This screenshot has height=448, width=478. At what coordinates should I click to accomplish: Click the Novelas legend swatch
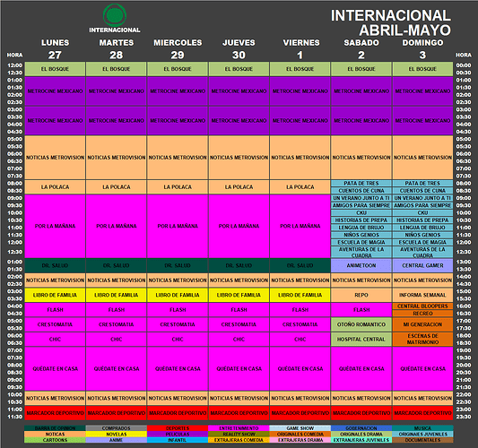[x=117, y=434]
